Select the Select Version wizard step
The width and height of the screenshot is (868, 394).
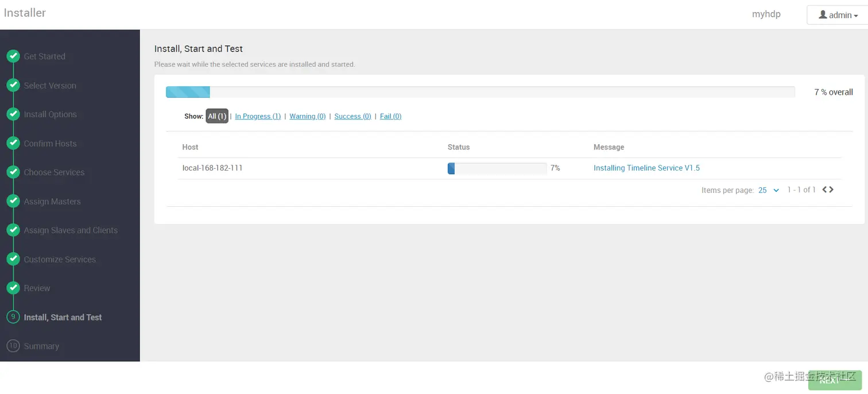coord(50,86)
